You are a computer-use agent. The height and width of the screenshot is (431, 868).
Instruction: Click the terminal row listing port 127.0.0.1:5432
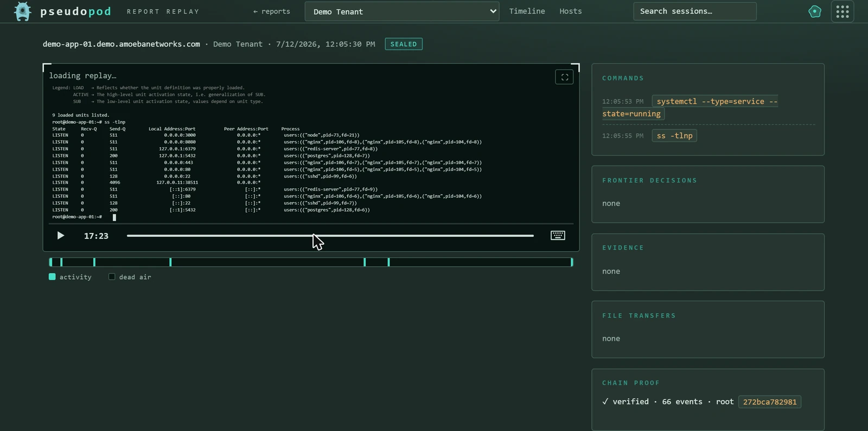(x=211, y=156)
